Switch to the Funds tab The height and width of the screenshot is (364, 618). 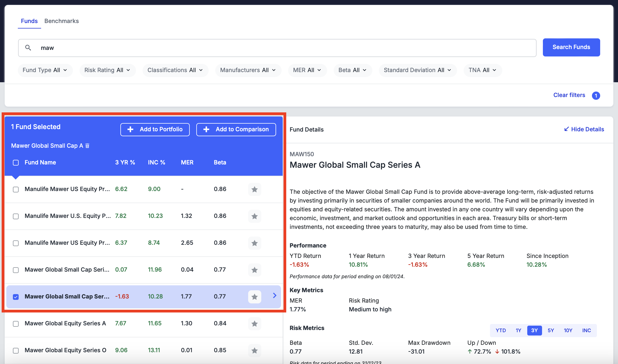point(29,21)
